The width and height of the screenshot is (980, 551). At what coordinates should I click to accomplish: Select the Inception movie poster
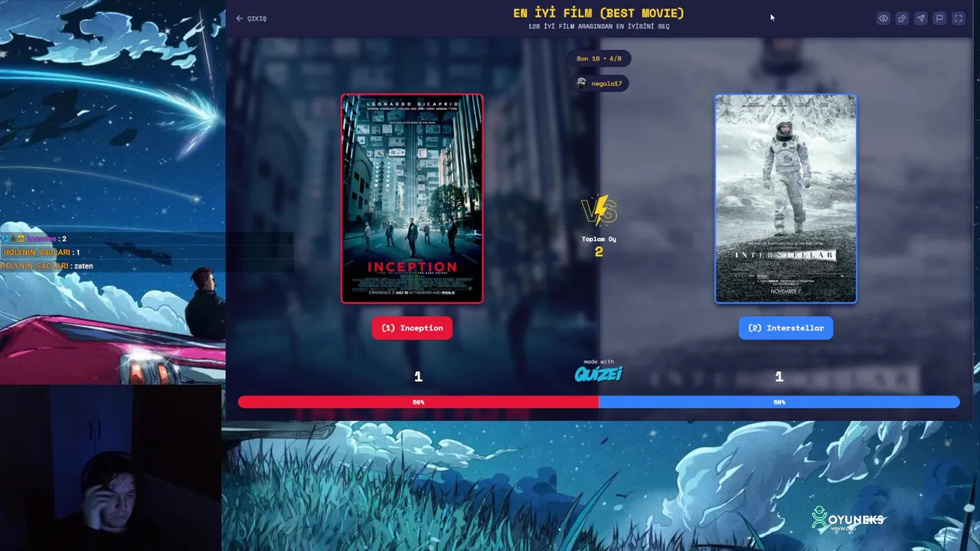[x=412, y=198]
